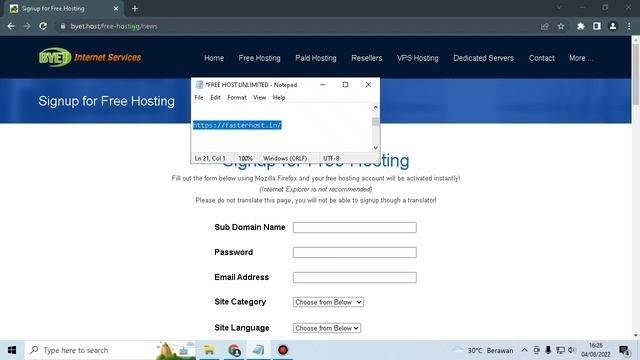Open VPS Hosting nav link
The width and height of the screenshot is (640, 360).
(x=418, y=58)
